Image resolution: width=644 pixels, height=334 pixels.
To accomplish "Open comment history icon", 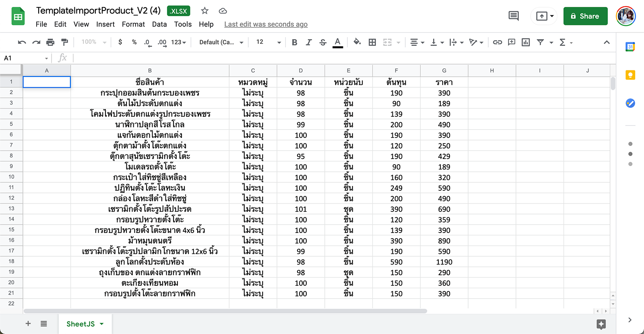I will coord(514,16).
